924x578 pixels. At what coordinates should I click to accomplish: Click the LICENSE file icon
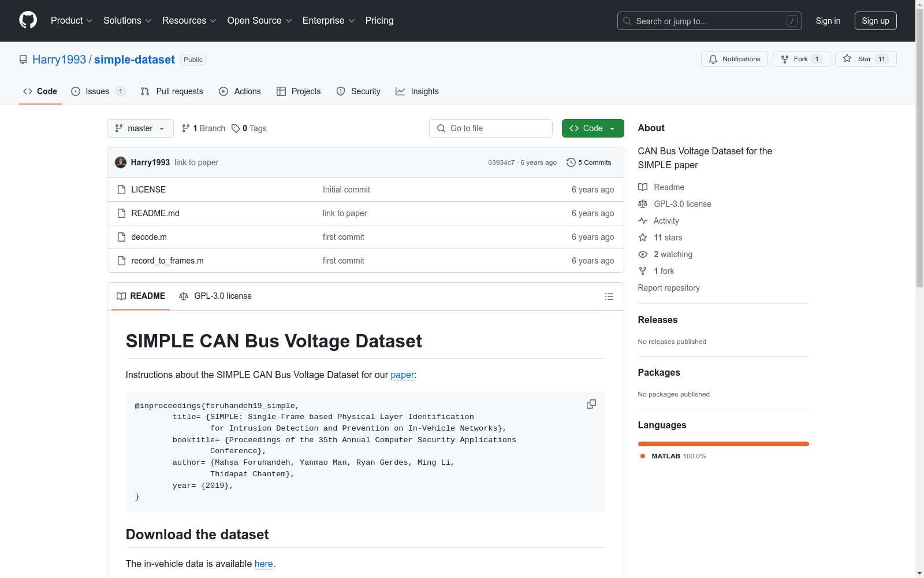pos(121,190)
